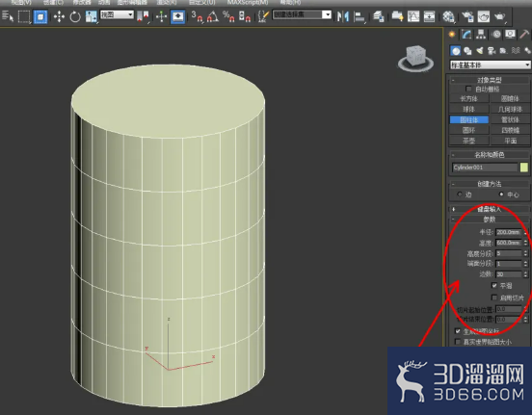Switch to Display command panel tab
Screen dimensions: 532x415
click(510, 35)
